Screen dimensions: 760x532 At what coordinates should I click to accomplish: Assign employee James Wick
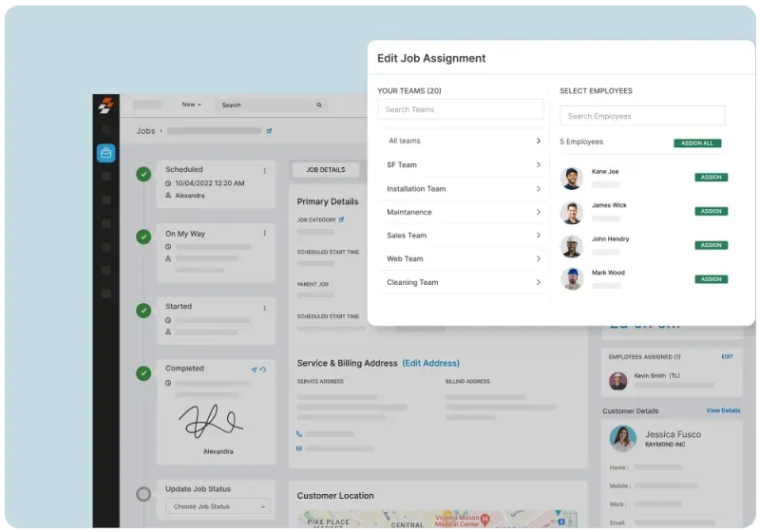[711, 211]
